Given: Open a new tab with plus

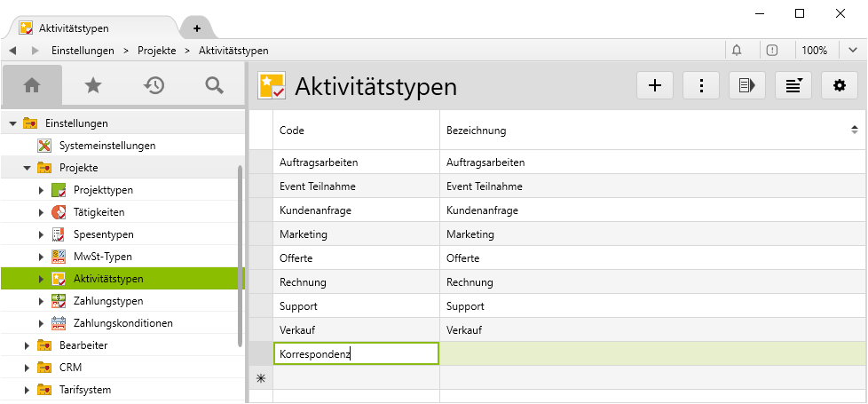Looking at the screenshot, I should pos(196,28).
